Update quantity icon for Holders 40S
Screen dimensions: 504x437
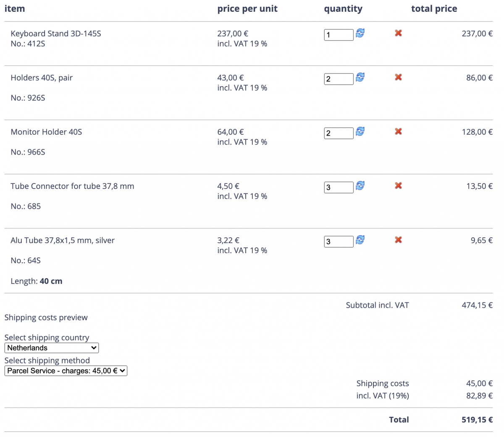pyautogui.click(x=360, y=77)
